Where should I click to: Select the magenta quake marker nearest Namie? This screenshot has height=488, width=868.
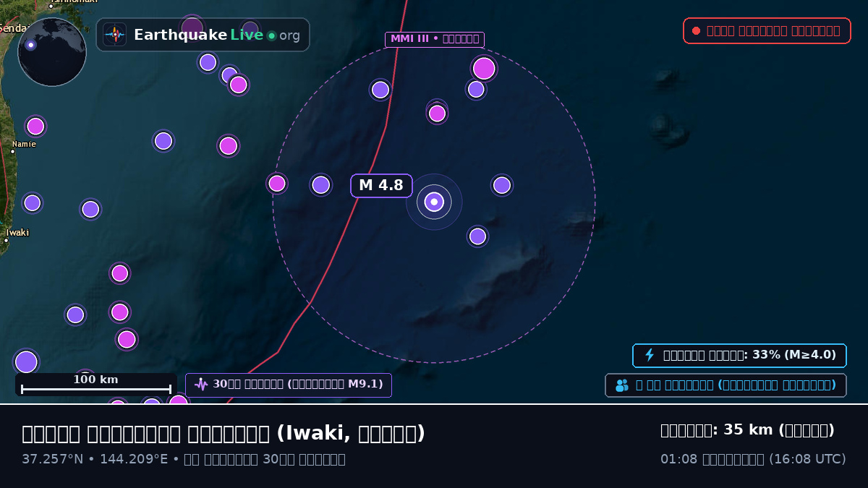click(x=35, y=127)
